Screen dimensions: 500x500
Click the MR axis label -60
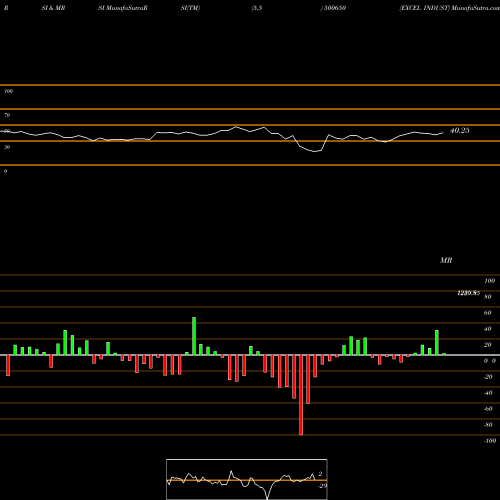(x=488, y=409)
